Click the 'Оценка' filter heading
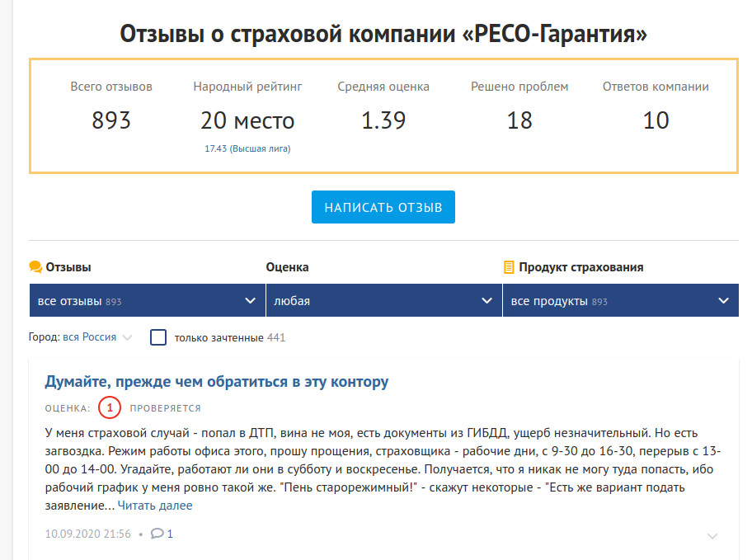752x560 pixels. 287,266
